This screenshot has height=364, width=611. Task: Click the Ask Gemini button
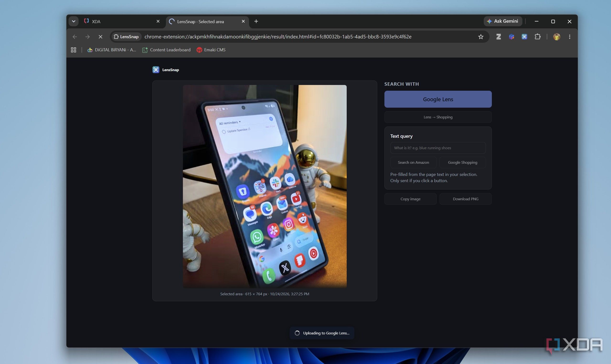[503, 21]
